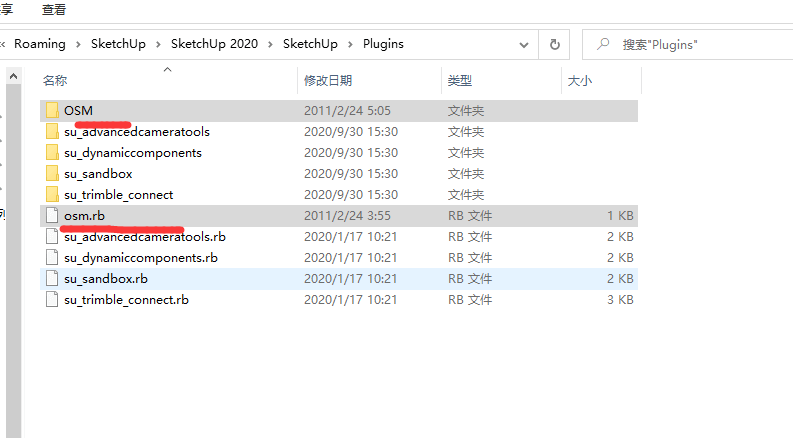Open the 查看 ribbon tab

[54, 9]
